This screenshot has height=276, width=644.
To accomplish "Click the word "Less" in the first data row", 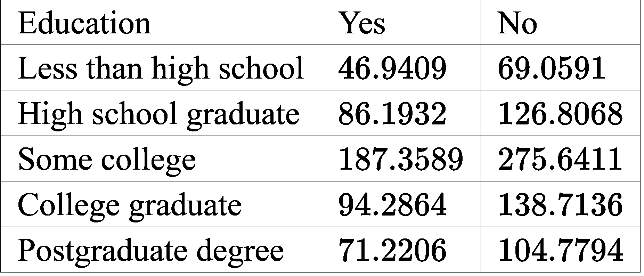I will [x=47, y=68].
